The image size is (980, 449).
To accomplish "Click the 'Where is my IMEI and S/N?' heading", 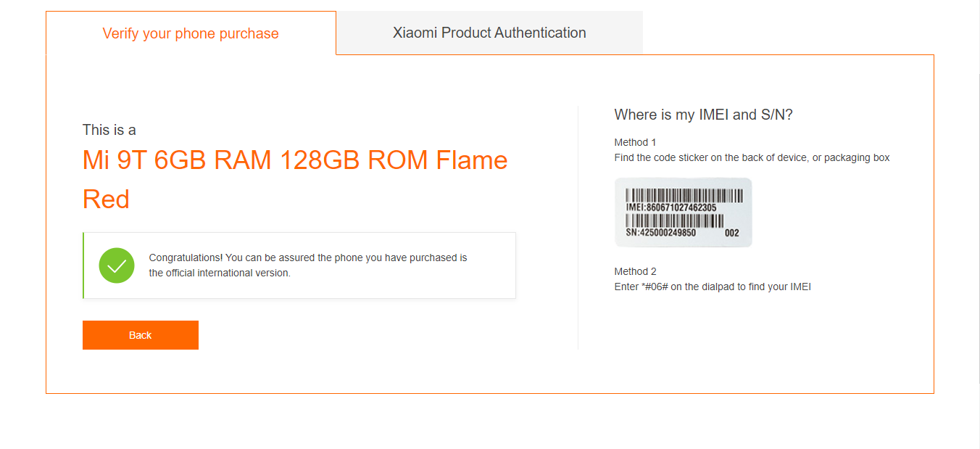I will coord(703,115).
